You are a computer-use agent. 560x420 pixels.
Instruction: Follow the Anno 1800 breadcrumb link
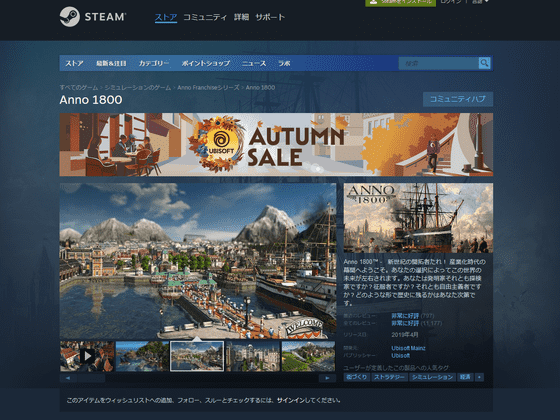click(x=260, y=88)
